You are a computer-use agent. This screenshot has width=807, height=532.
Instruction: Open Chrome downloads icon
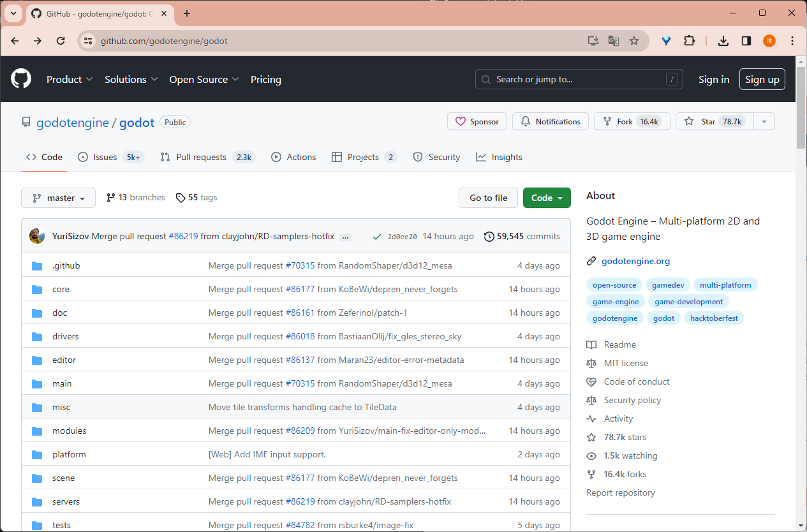point(723,41)
